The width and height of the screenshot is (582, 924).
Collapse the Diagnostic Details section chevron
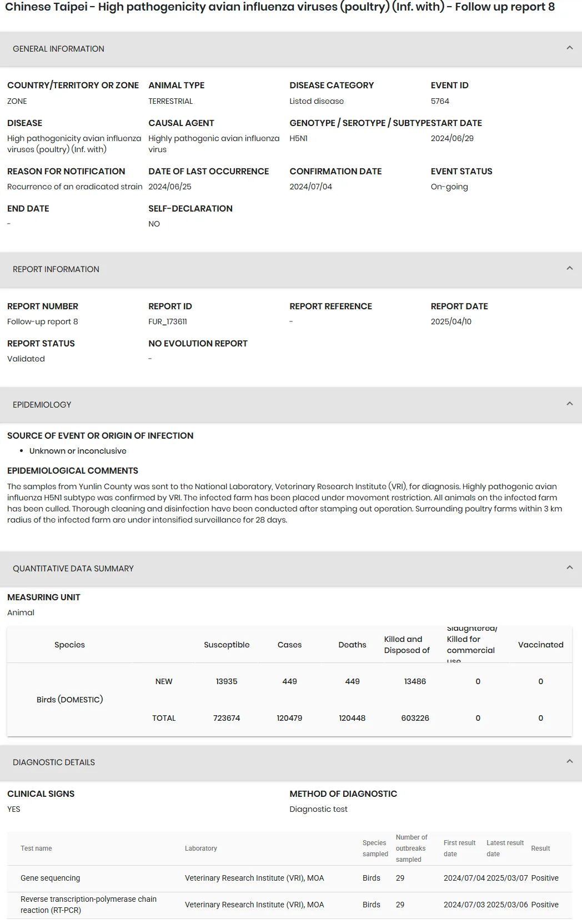[x=569, y=762]
